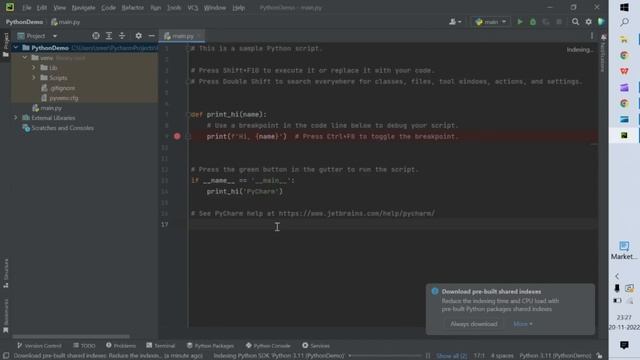Open Version Control tool window
The image size is (640, 360).
[39, 346]
